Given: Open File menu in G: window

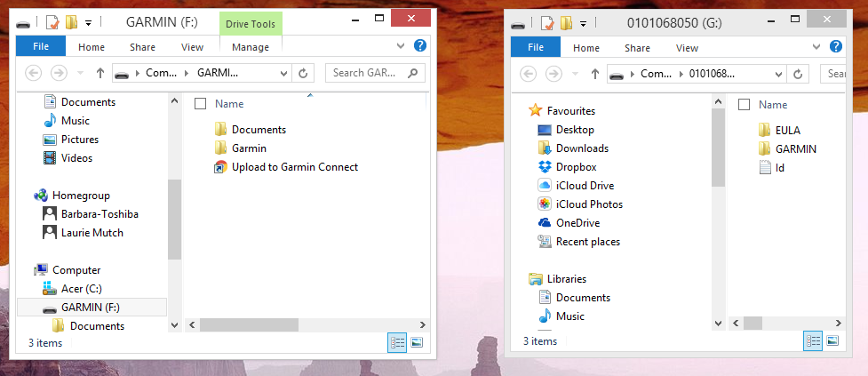Looking at the screenshot, I should [x=536, y=47].
